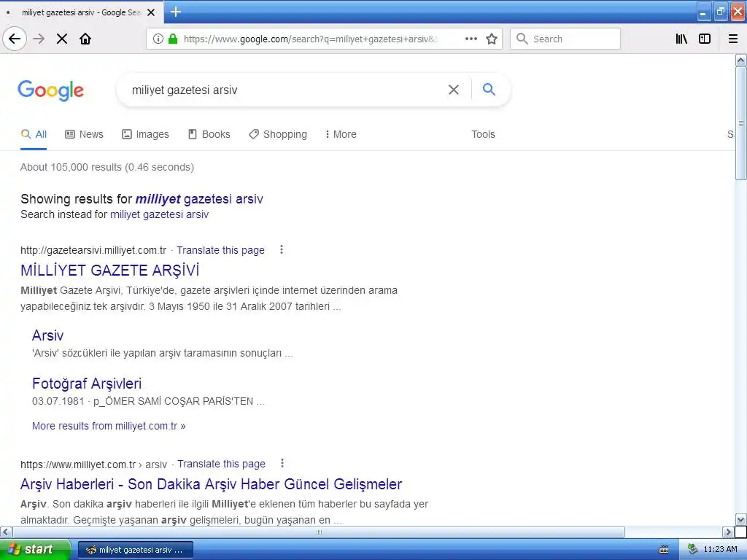This screenshot has width=747, height=560.
Task: Open options dots for milliyet.com.tr arsiv result
Action: tap(282, 463)
